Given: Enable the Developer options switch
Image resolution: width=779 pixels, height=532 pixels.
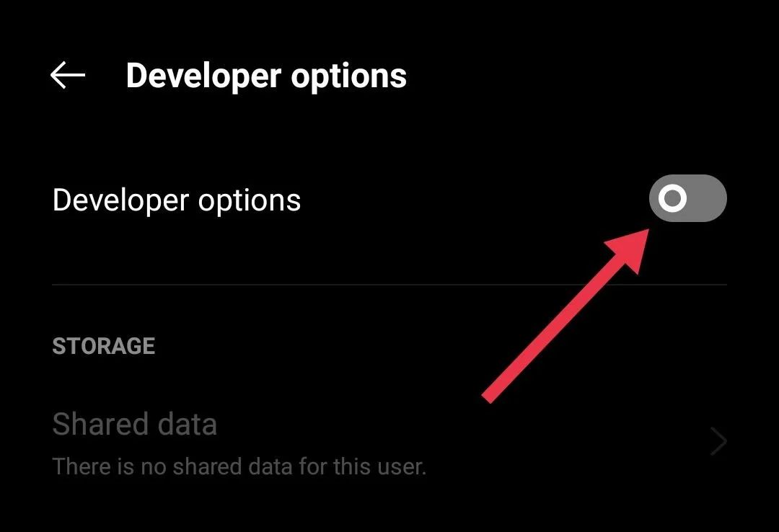Looking at the screenshot, I should point(687,198).
